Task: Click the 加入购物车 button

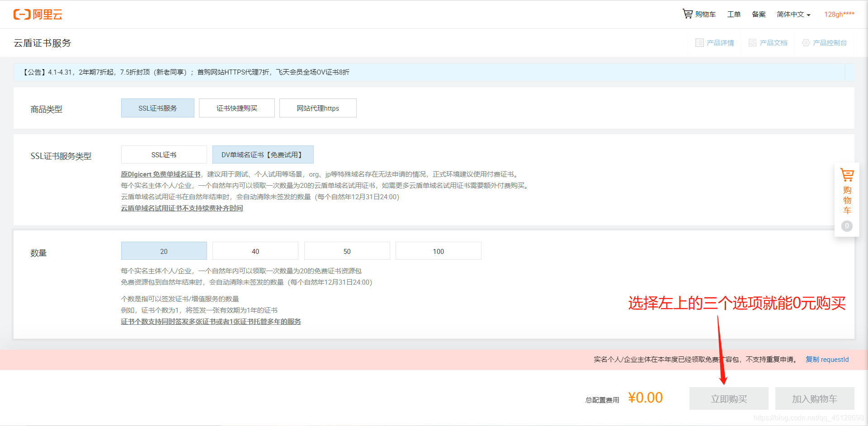Action: 815,398
